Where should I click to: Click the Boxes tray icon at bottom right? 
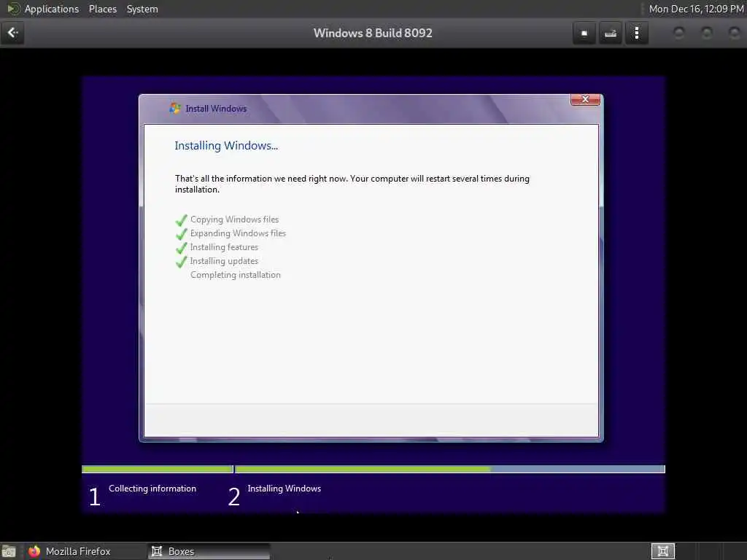coord(662,551)
